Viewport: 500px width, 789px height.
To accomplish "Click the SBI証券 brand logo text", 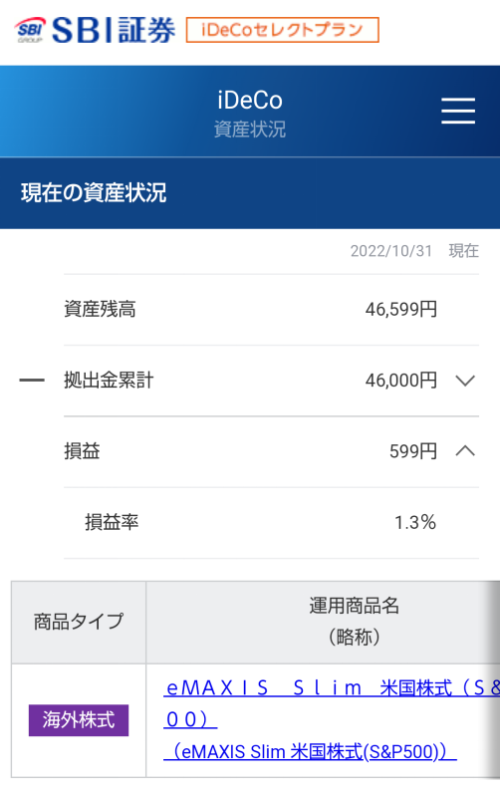I will click(113, 30).
